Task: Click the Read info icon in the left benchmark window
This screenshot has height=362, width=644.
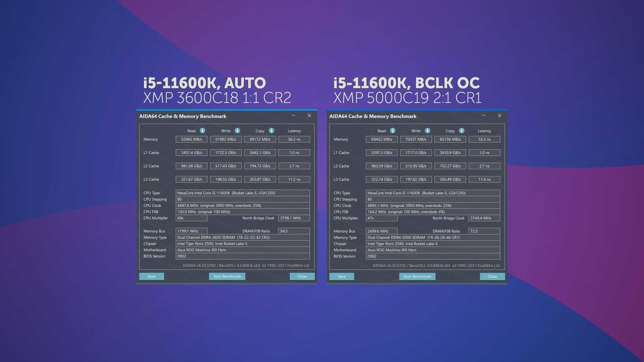Action: click(202, 131)
